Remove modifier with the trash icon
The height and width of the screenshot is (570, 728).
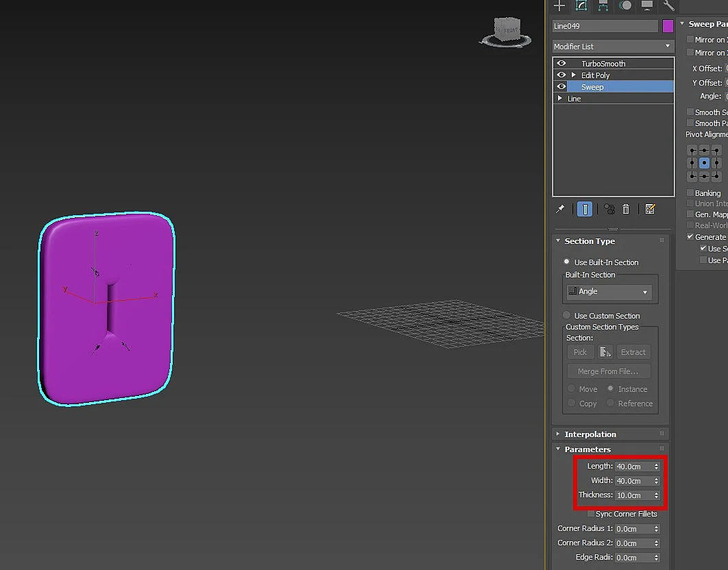point(626,210)
